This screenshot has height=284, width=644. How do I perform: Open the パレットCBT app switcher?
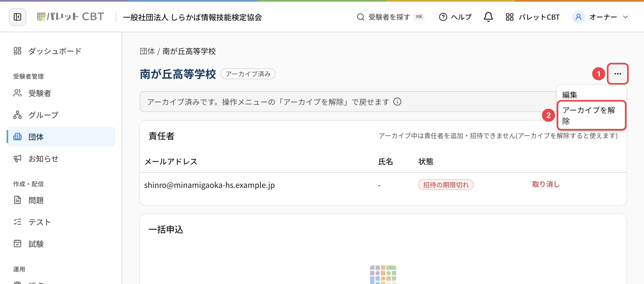532,17
